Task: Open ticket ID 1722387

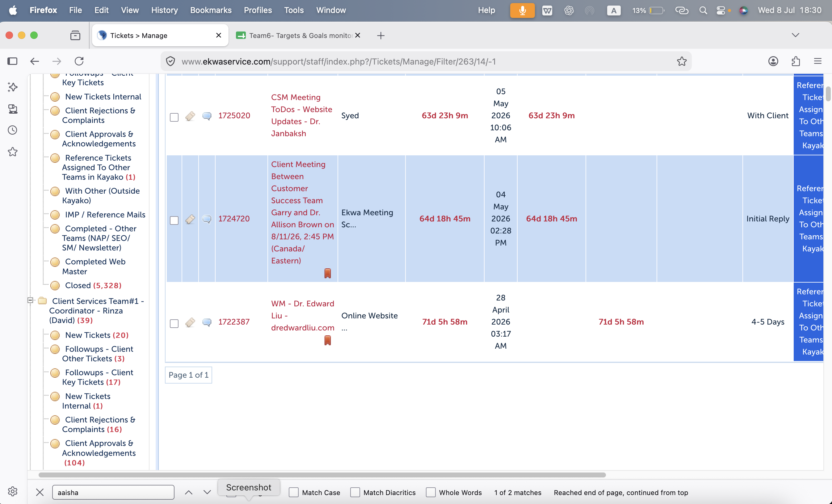Action: (234, 322)
